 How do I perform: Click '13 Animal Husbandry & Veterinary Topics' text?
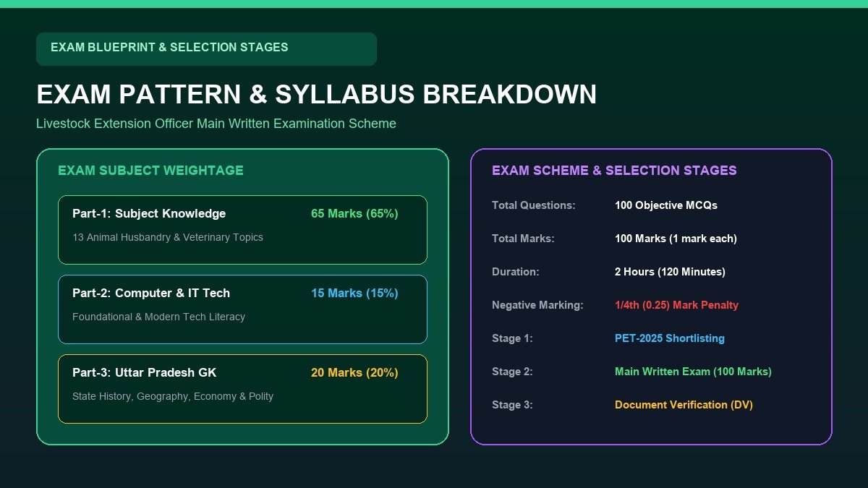tap(168, 237)
